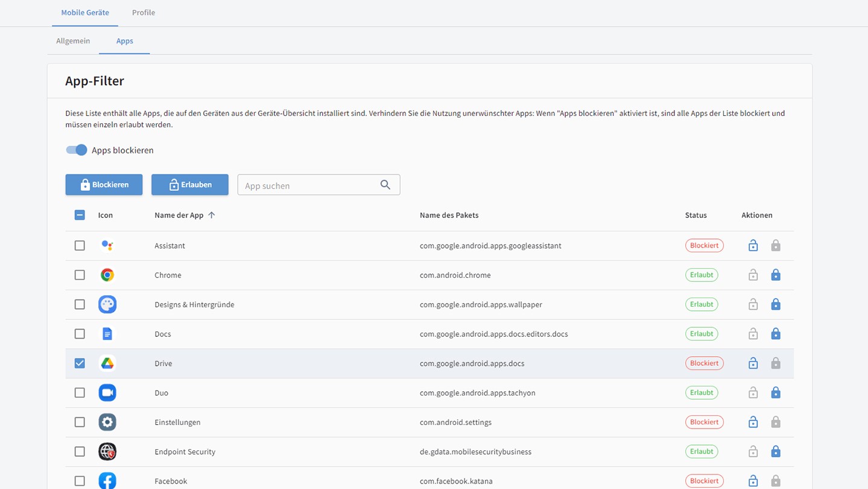Toggle the Apps blockieren switch
Viewport: 868px width, 489px height.
pos(77,150)
